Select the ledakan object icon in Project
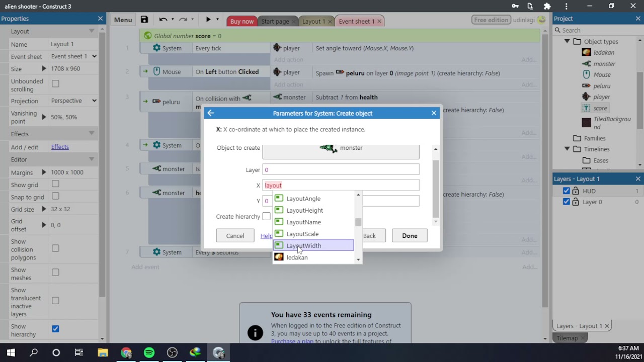The height and width of the screenshot is (362, 644). tap(586, 52)
